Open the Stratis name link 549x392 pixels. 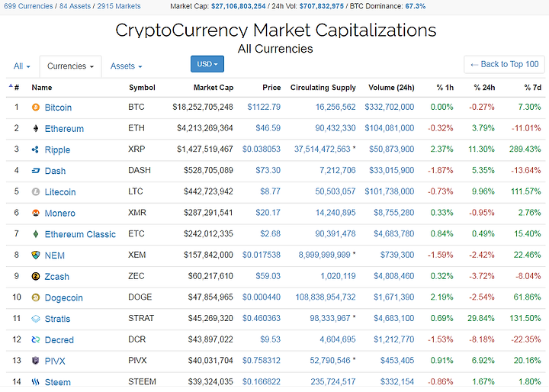tap(57, 319)
